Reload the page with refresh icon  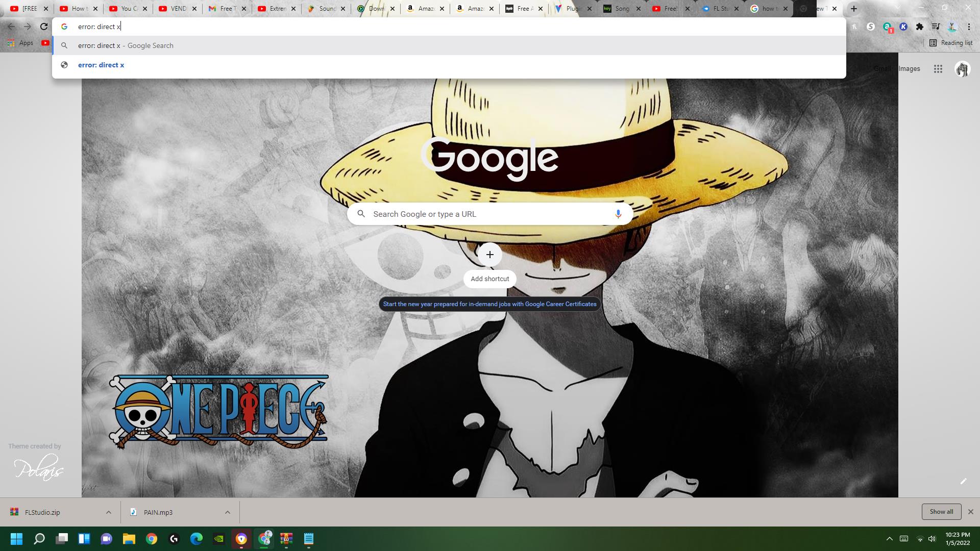44,27
